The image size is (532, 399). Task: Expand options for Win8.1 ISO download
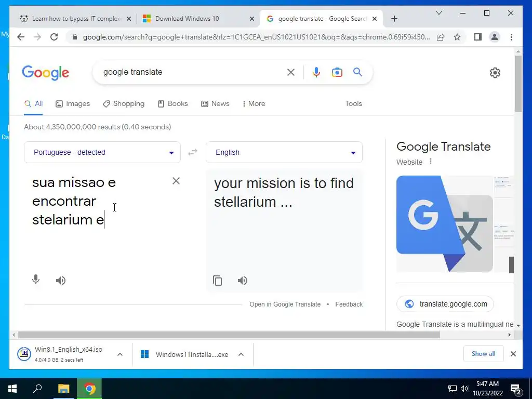[x=120, y=354]
